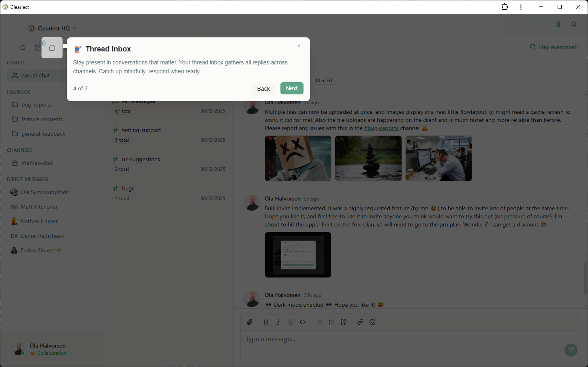Open the stacked stones image thumbnail
Image resolution: width=588 pixels, height=367 pixels.
[368, 158]
